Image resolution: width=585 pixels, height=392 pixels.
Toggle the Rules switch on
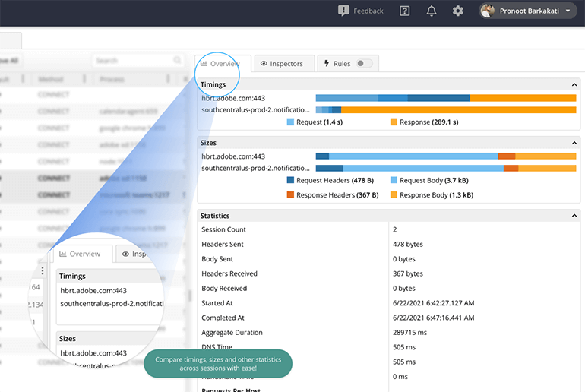tap(364, 64)
